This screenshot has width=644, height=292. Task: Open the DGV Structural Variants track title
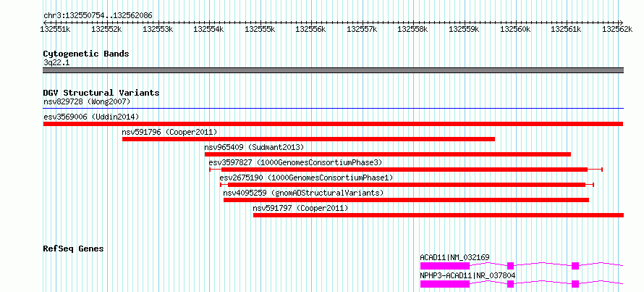101,93
